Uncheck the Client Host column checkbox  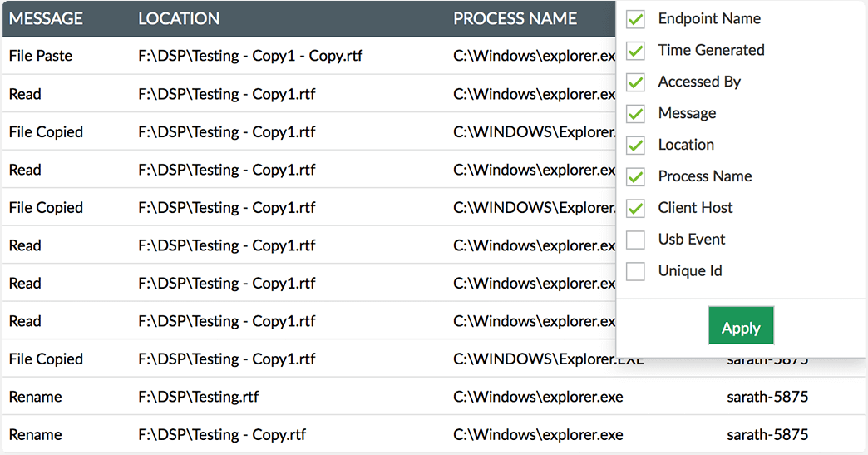tap(635, 209)
